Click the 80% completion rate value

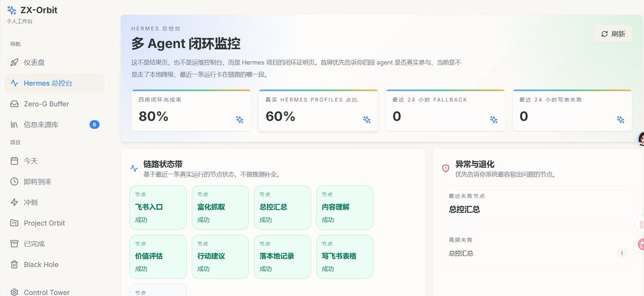(153, 116)
